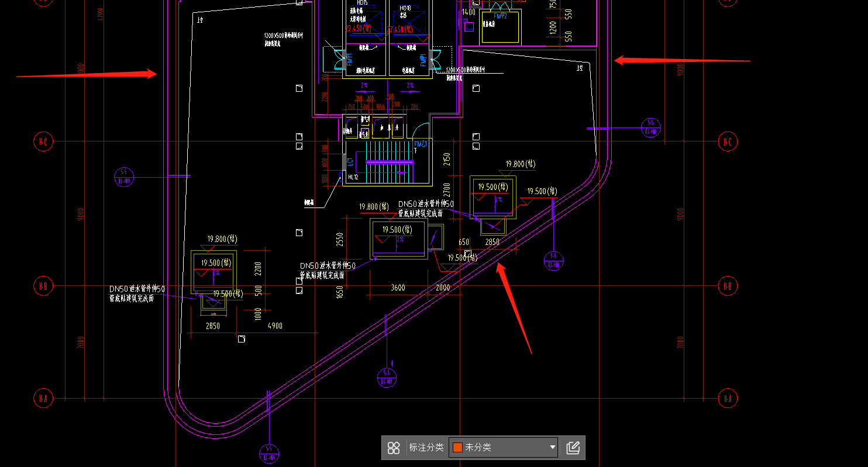The image size is (868, 467).
Task: Expand the 未分类 category dropdown
Action: [x=503, y=448]
